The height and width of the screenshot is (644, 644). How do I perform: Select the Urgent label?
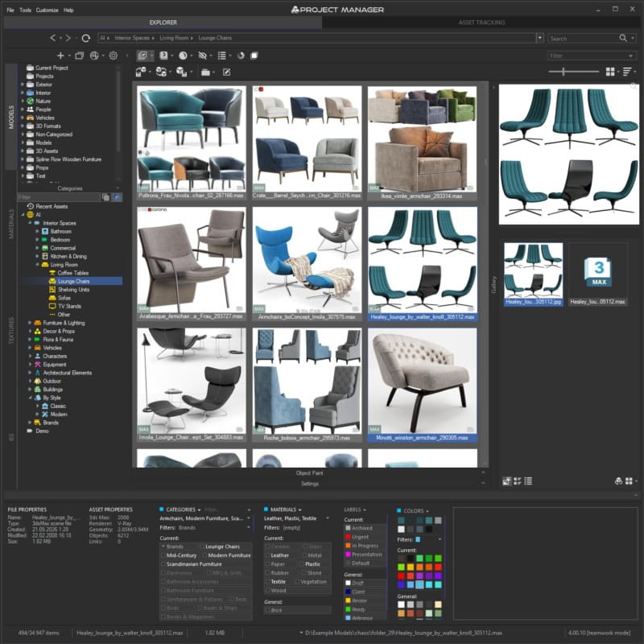360,537
